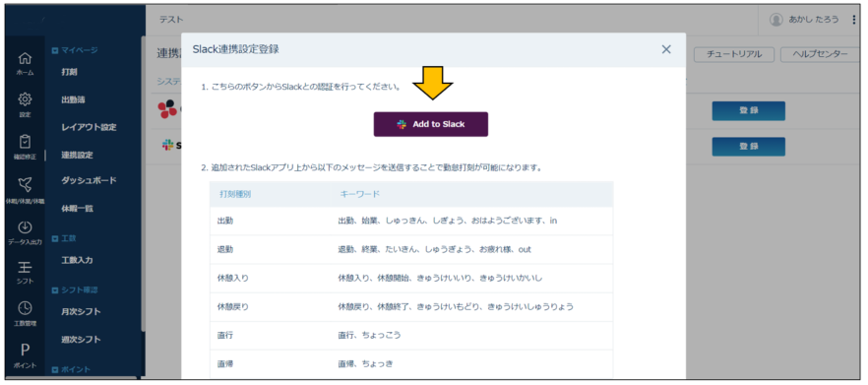Click the 直行 row label
This screenshot has height=385, width=868.
tap(225, 335)
